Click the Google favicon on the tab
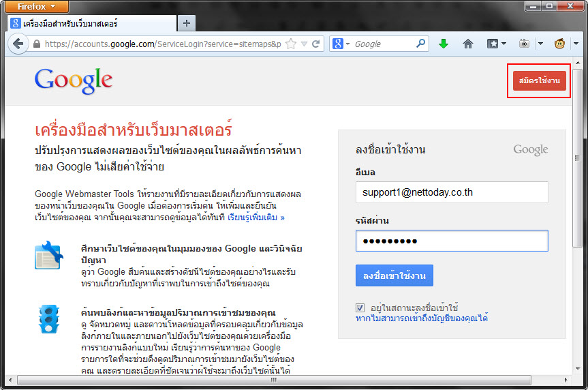This screenshot has height=390, width=588. (15, 23)
